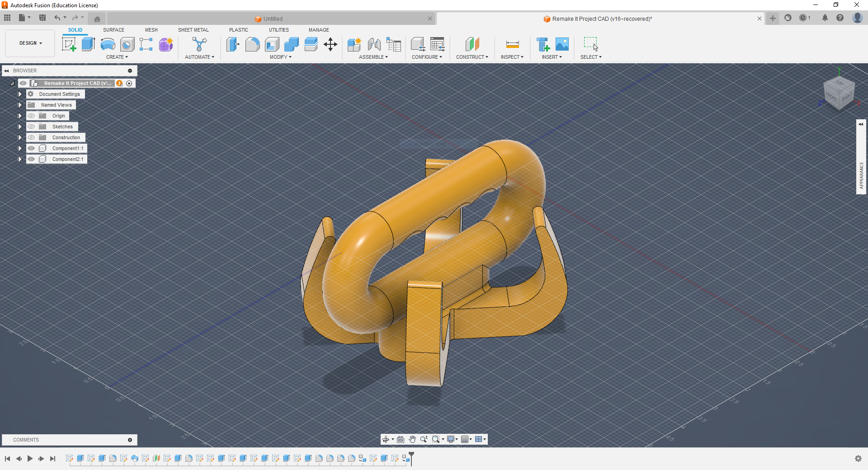The height and width of the screenshot is (470, 868).
Task: Select the Move/Copy tool
Action: pyautogui.click(x=330, y=44)
